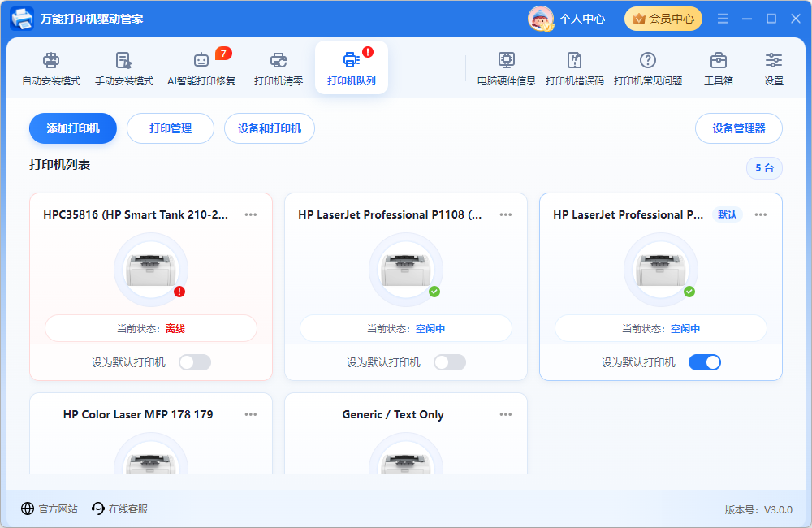This screenshot has width=812, height=528.
Task: Click the 离线 offline status text
Action: coord(175,328)
